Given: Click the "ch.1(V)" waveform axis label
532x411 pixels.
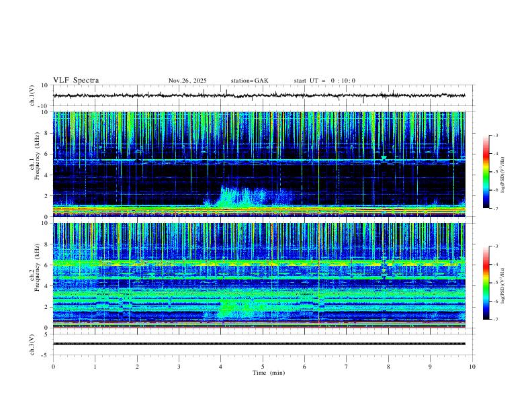Looking at the screenshot, I should point(32,95).
